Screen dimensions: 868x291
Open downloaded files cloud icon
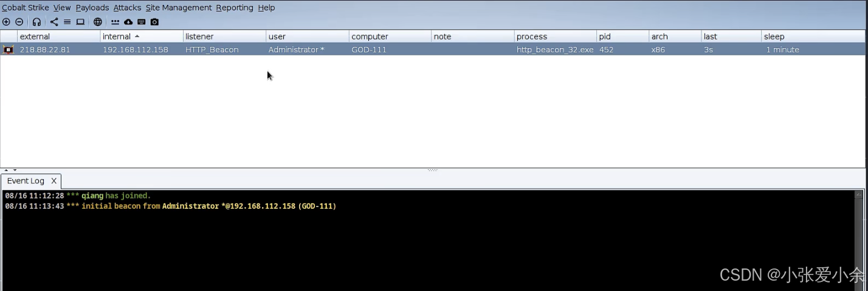128,22
